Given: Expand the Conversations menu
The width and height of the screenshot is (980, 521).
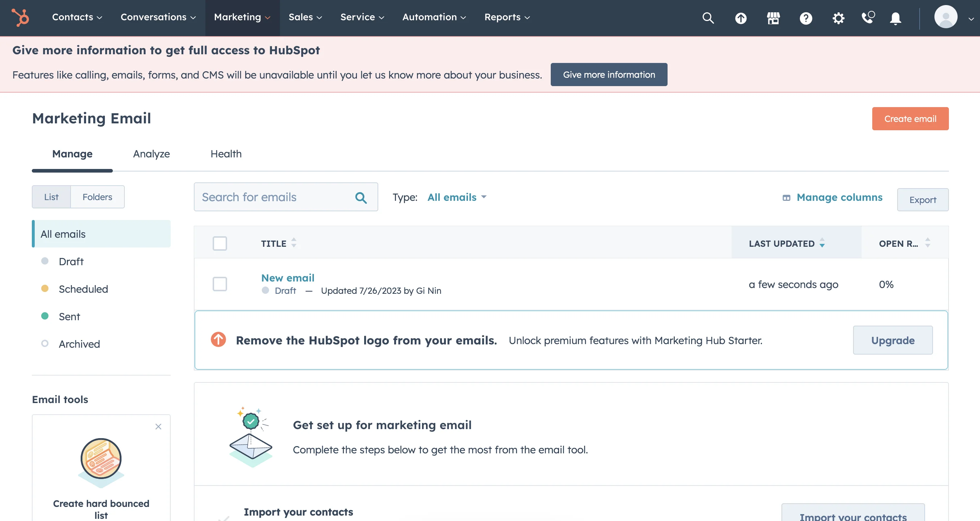Looking at the screenshot, I should coord(158,17).
